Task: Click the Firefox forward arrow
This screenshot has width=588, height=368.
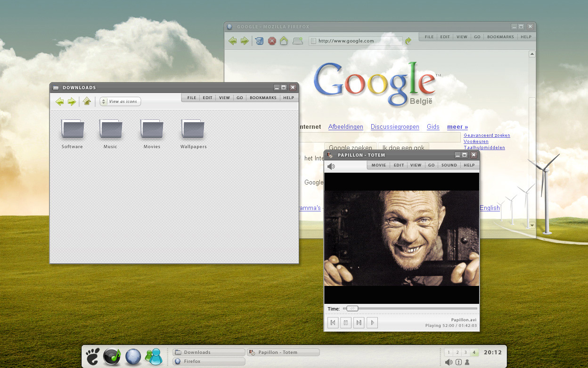Action: coord(245,41)
